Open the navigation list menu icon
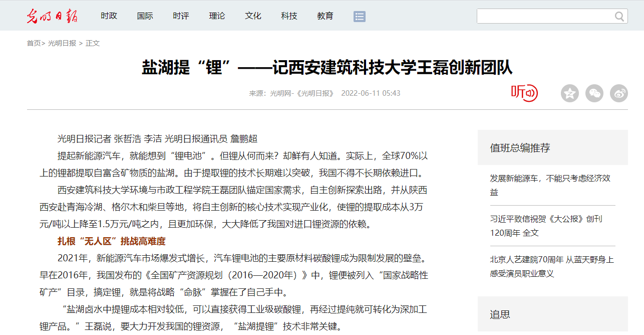 click(x=359, y=17)
